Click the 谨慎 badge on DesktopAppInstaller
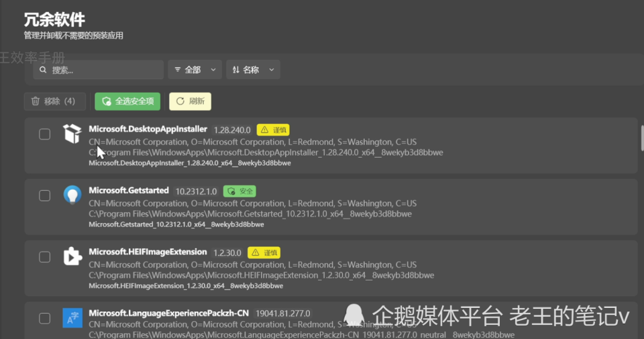 273,130
